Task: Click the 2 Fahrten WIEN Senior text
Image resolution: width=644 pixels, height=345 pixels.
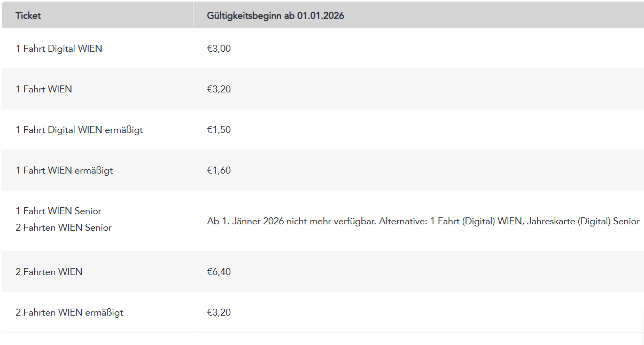Action: 64,228
